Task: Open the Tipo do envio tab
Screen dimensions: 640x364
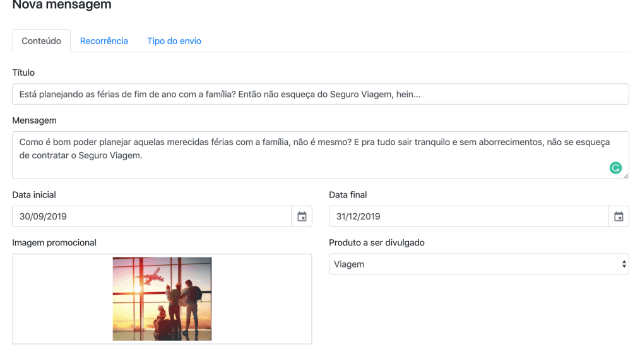Action: (174, 41)
